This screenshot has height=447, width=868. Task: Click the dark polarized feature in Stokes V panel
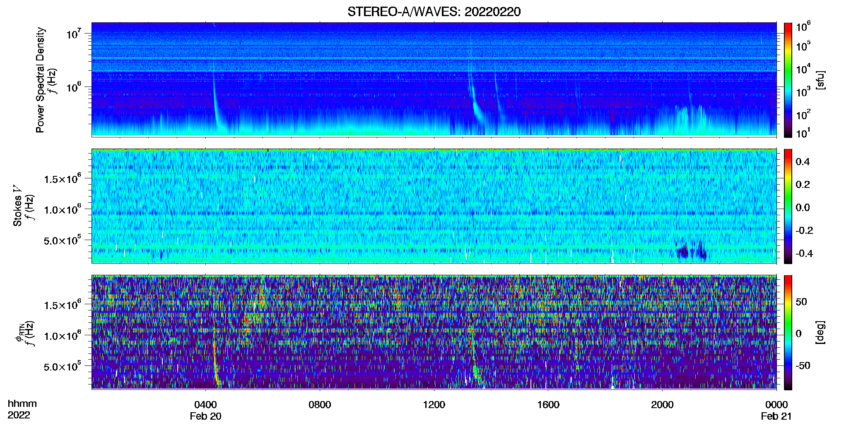692,251
